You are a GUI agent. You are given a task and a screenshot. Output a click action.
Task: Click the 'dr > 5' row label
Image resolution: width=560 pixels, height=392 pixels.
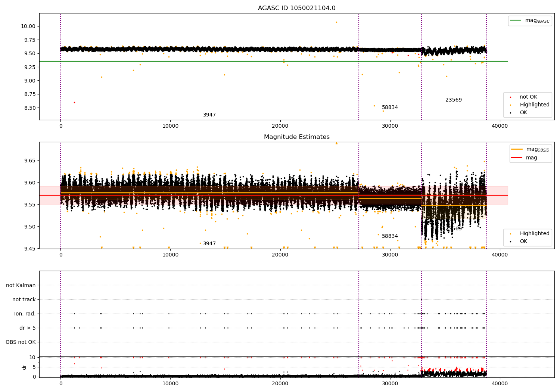pyautogui.click(x=28, y=328)
